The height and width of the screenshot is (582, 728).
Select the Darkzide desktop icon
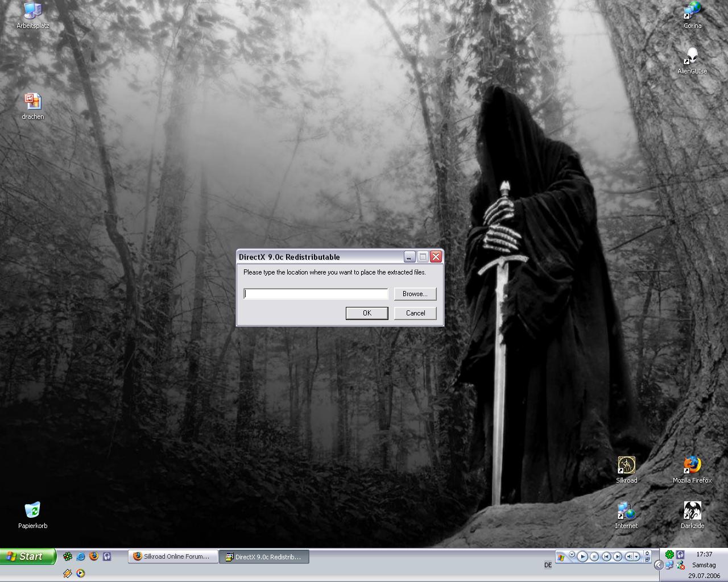click(692, 512)
